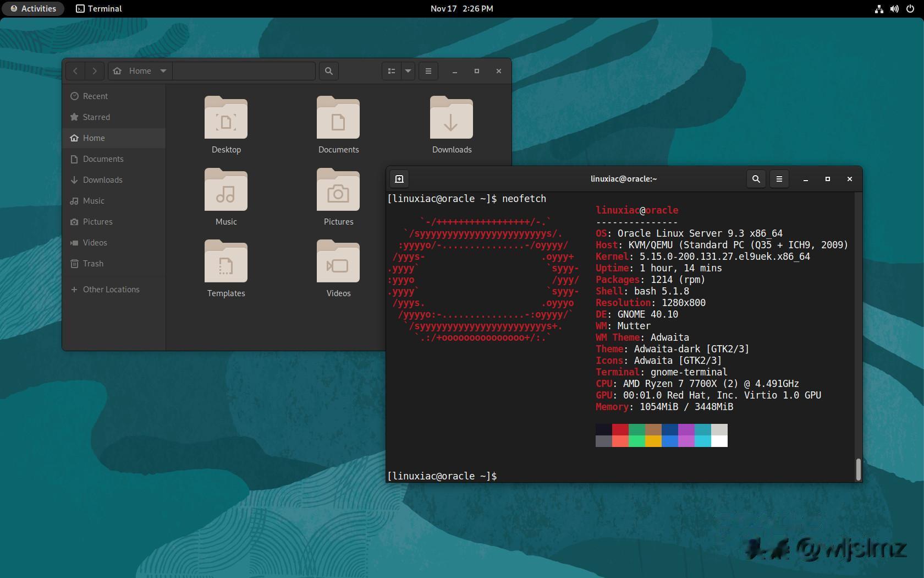Image resolution: width=924 pixels, height=578 pixels.
Task: Open the Pictures folder icon
Action: click(x=338, y=190)
